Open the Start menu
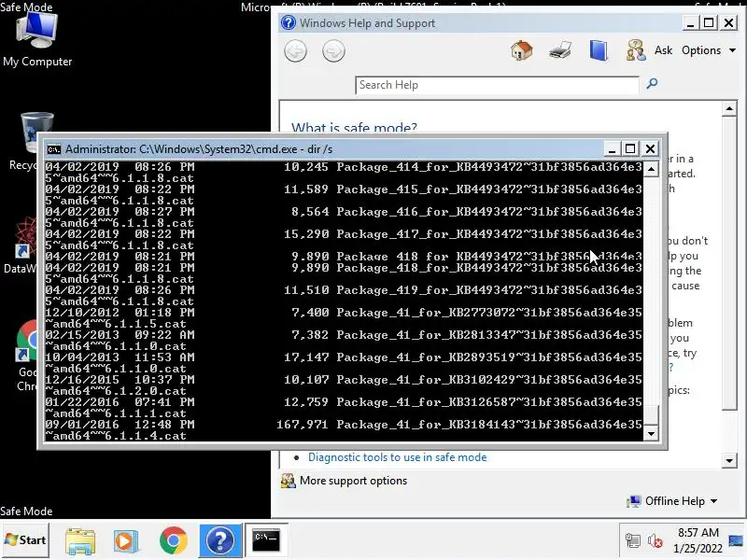The image size is (747, 560). (25, 540)
